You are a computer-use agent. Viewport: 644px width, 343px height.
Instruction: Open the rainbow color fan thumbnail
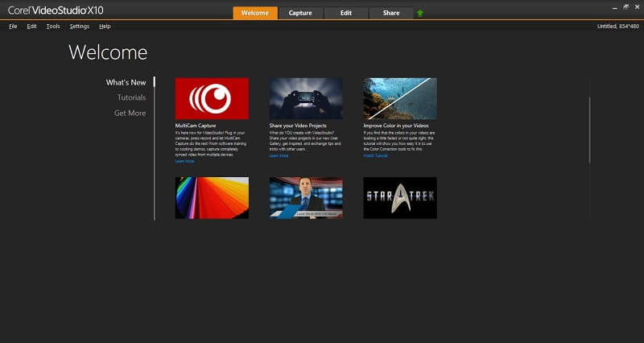pos(212,197)
